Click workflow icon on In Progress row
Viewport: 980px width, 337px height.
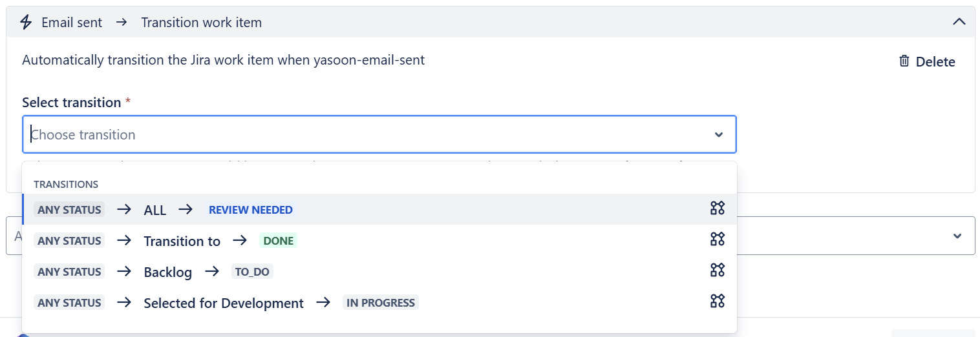[717, 301]
